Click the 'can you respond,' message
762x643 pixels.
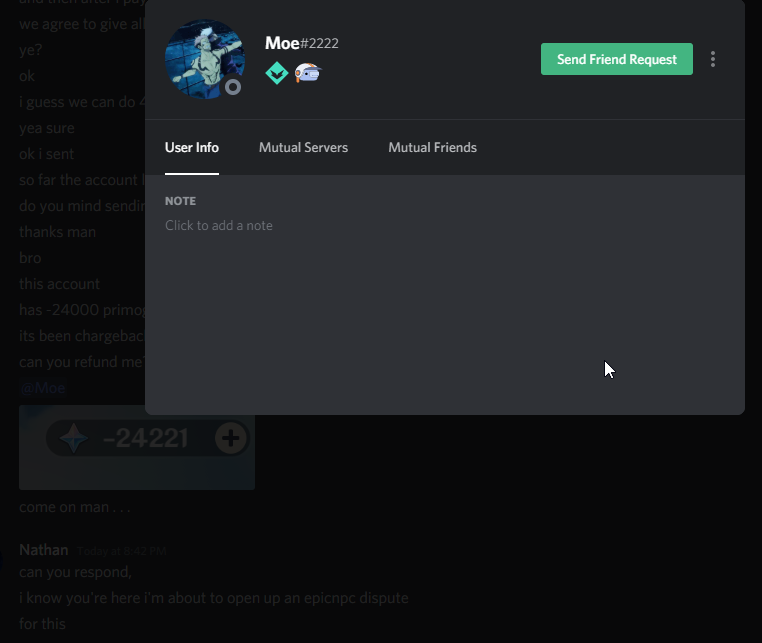click(75, 572)
